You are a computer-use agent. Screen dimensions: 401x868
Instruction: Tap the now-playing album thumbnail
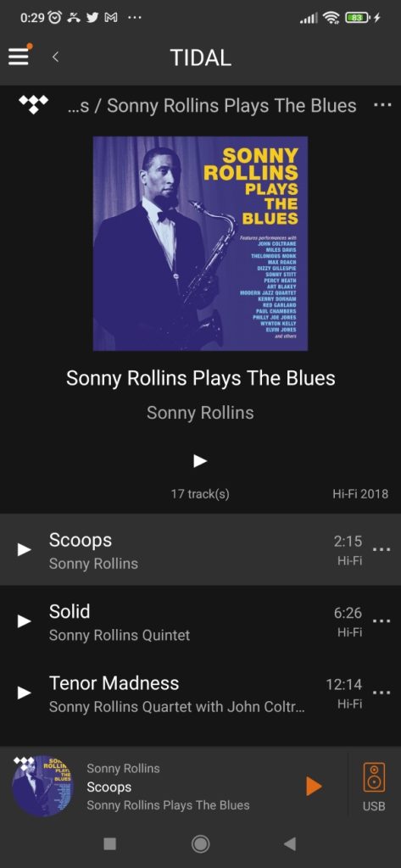[42, 786]
